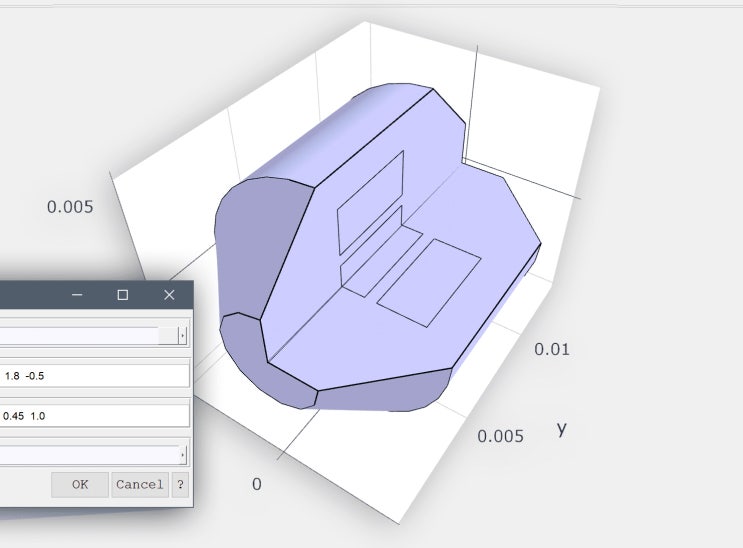Click the Cancel button in the dialog
Image resolution: width=743 pixels, height=548 pixels.
[x=140, y=484]
